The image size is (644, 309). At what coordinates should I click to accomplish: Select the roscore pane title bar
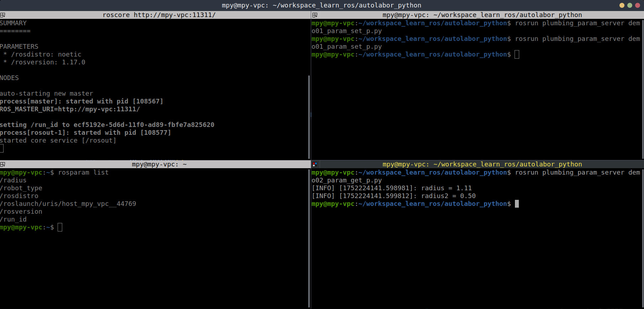tap(159, 15)
